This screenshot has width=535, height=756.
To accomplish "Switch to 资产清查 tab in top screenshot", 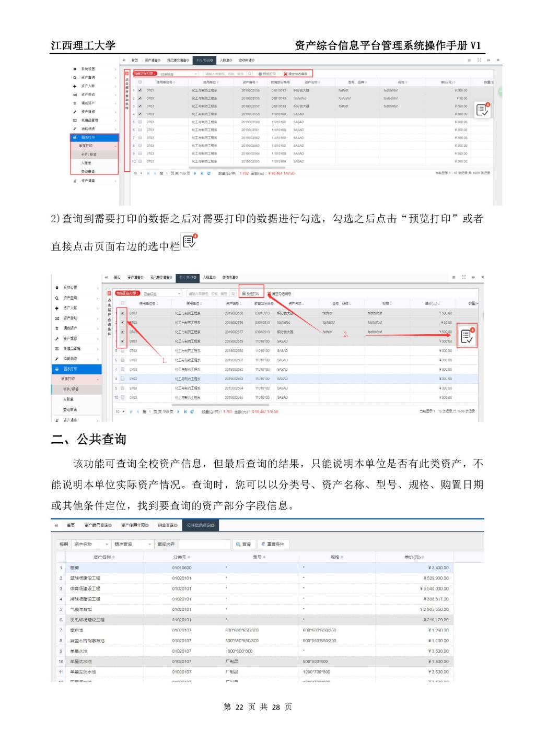I will [153, 60].
